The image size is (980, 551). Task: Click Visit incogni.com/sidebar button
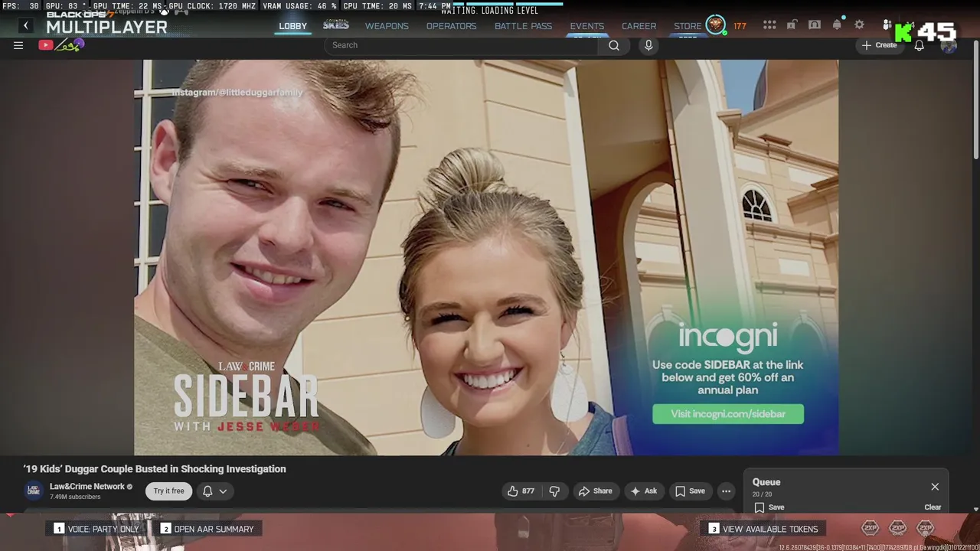click(x=728, y=414)
